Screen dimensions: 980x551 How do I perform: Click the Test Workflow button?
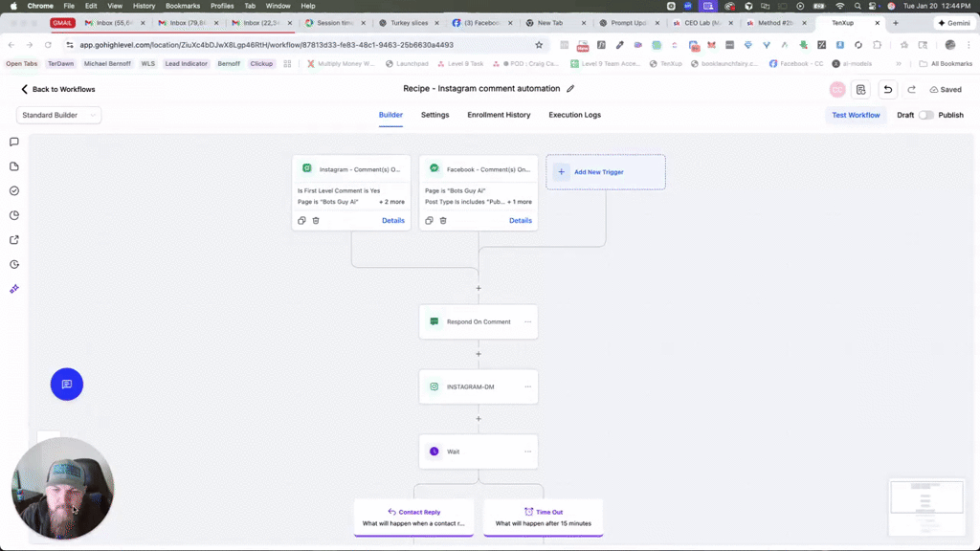(856, 114)
